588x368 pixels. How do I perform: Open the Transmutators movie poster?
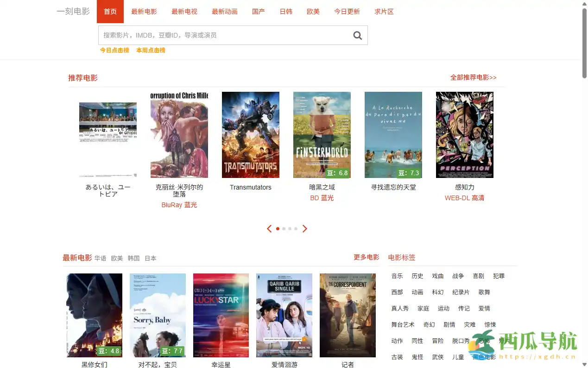(251, 134)
